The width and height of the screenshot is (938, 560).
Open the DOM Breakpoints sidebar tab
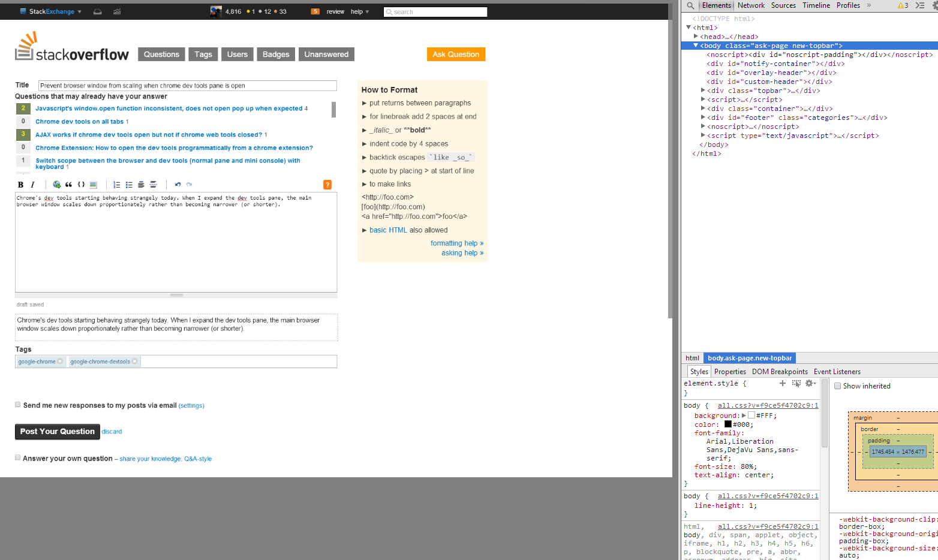780,372
